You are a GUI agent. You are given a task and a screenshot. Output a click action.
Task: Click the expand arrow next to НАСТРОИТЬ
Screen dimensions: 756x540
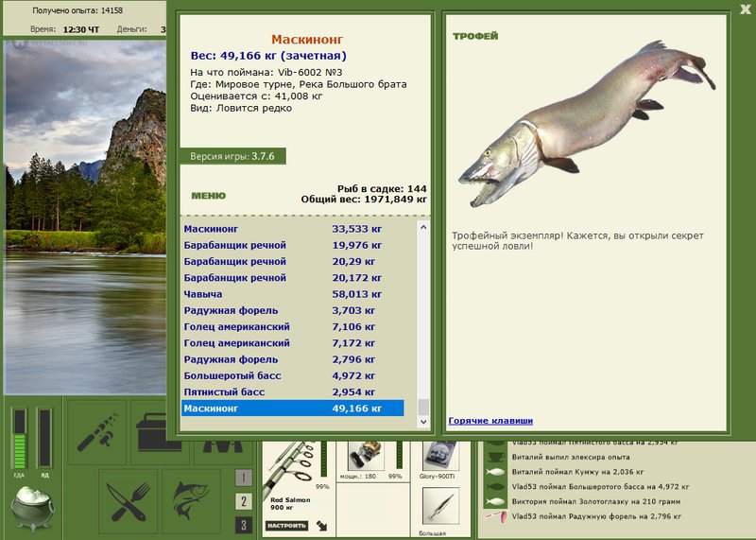[321, 526]
